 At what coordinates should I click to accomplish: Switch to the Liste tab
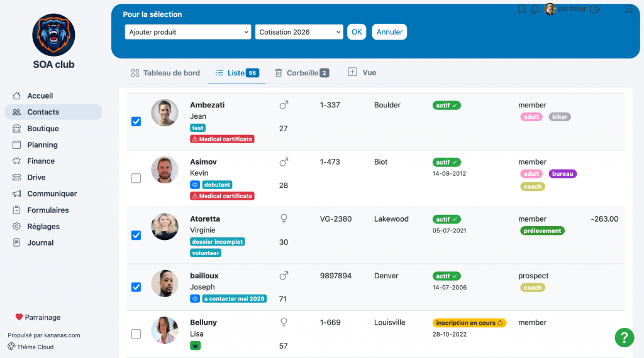tap(237, 73)
